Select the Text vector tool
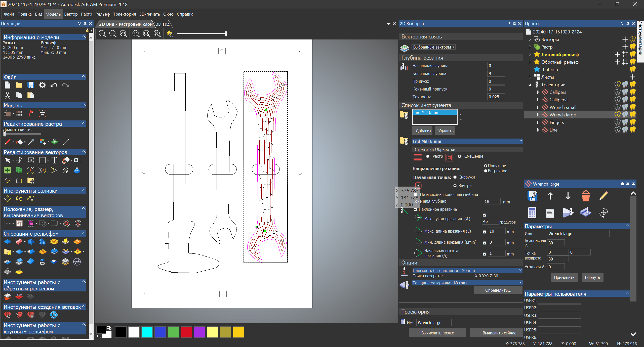The image size is (644, 347). pyautogui.click(x=54, y=160)
